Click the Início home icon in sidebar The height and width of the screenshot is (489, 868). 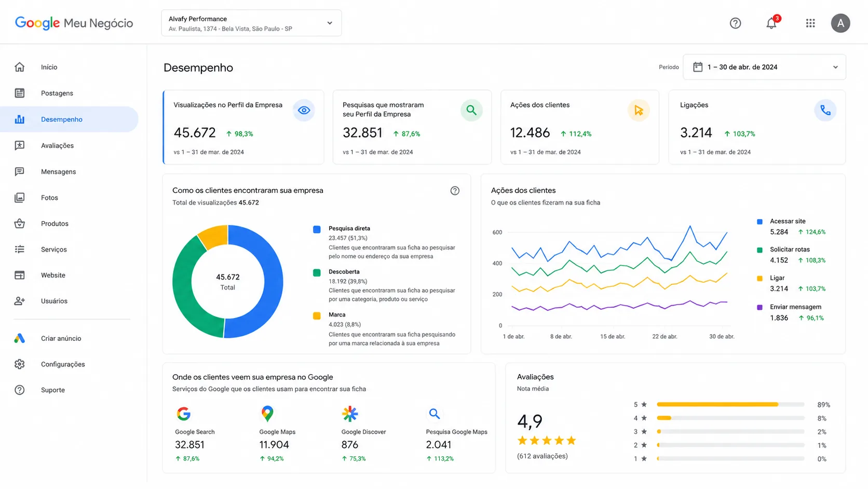pyautogui.click(x=20, y=67)
